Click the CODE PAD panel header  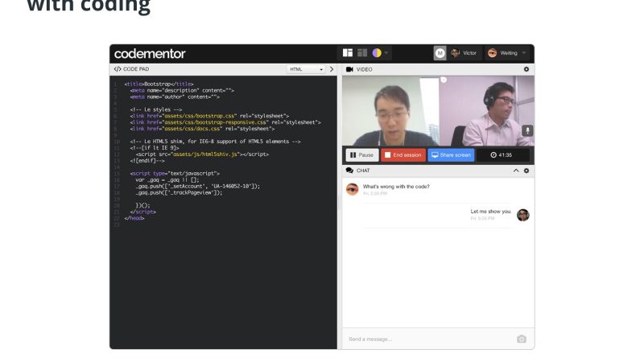click(x=131, y=69)
